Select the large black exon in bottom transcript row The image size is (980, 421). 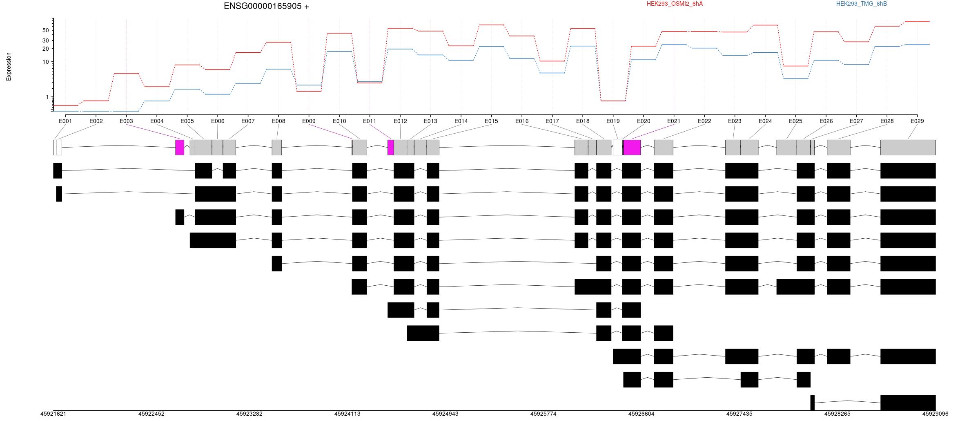tap(908, 403)
